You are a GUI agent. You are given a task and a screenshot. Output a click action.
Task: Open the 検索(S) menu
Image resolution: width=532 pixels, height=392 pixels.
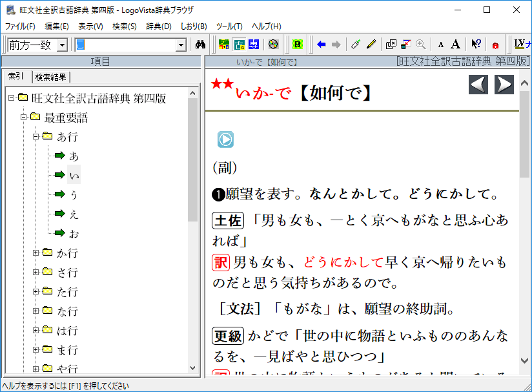point(125,26)
